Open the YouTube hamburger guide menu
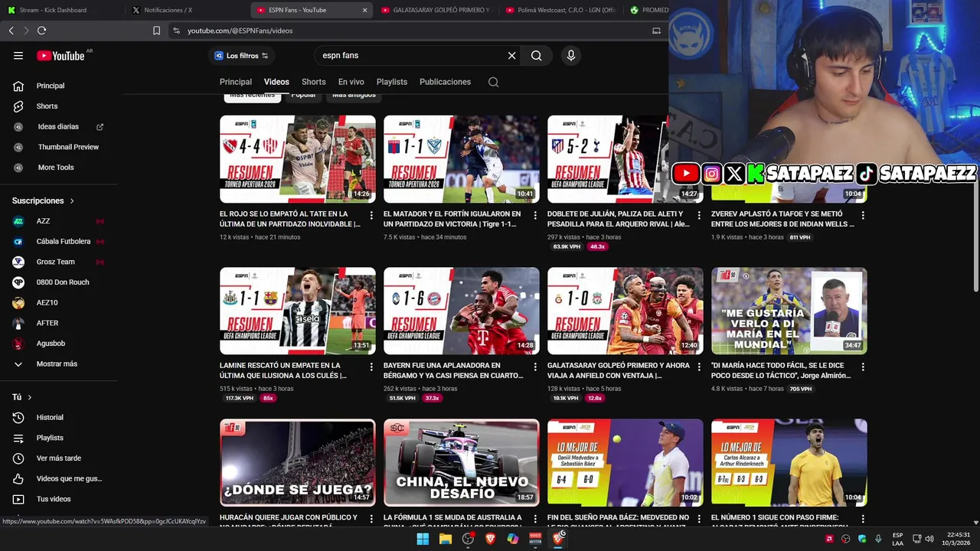This screenshot has width=980, height=551. pyautogui.click(x=18, y=55)
